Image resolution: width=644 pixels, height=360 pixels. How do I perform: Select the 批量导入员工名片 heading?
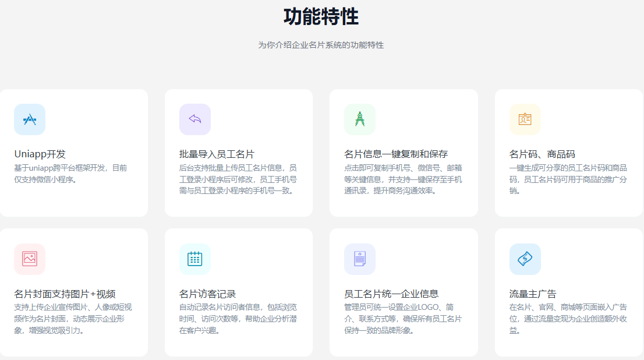(x=217, y=154)
